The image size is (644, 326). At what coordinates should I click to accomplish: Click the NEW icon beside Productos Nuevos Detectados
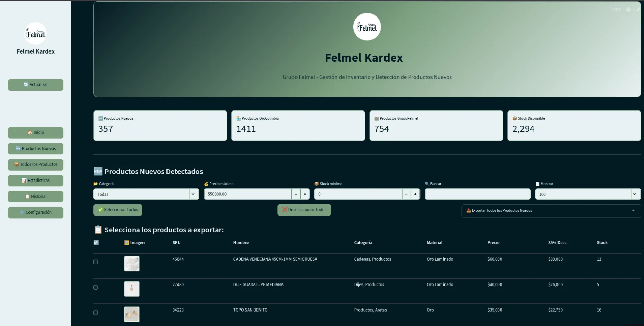tap(98, 171)
